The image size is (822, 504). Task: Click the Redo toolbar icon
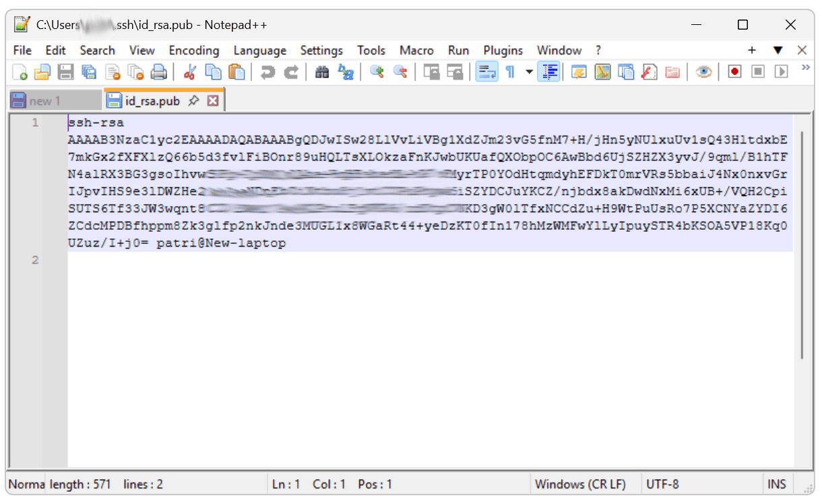pos(291,71)
